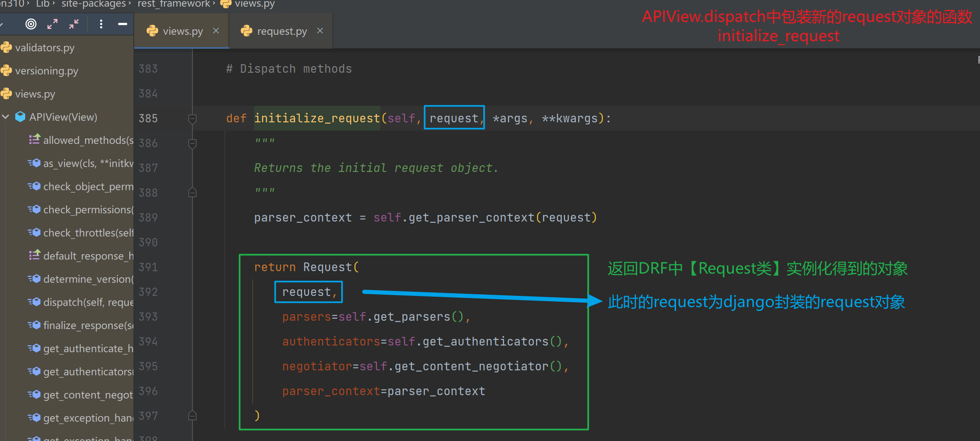The height and width of the screenshot is (441, 980).
Task: Select default_response_headers in the tree
Action: [x=88, y=256]
